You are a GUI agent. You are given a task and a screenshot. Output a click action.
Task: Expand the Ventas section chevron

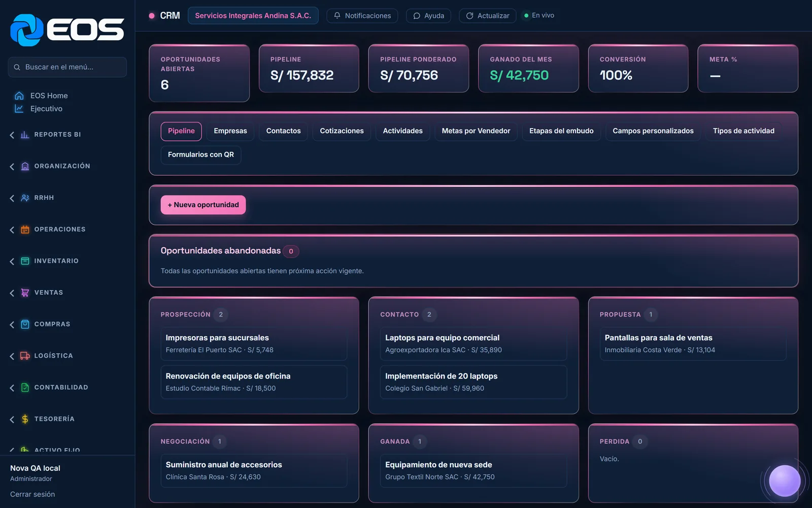12,293
